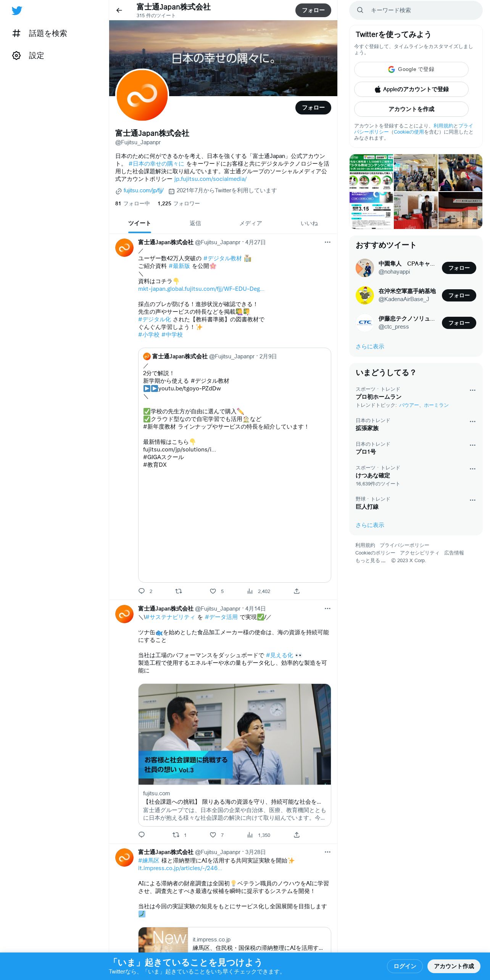Open options for けつあな確定 trend

(x=472, y=469)
